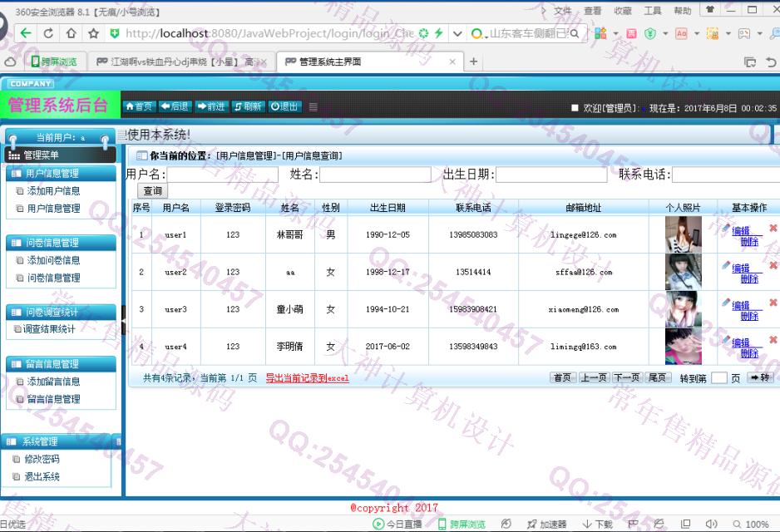The image size is (780, 532).
Task: Click the 后退 toolbar button
Action: click(x=175, y=106)
